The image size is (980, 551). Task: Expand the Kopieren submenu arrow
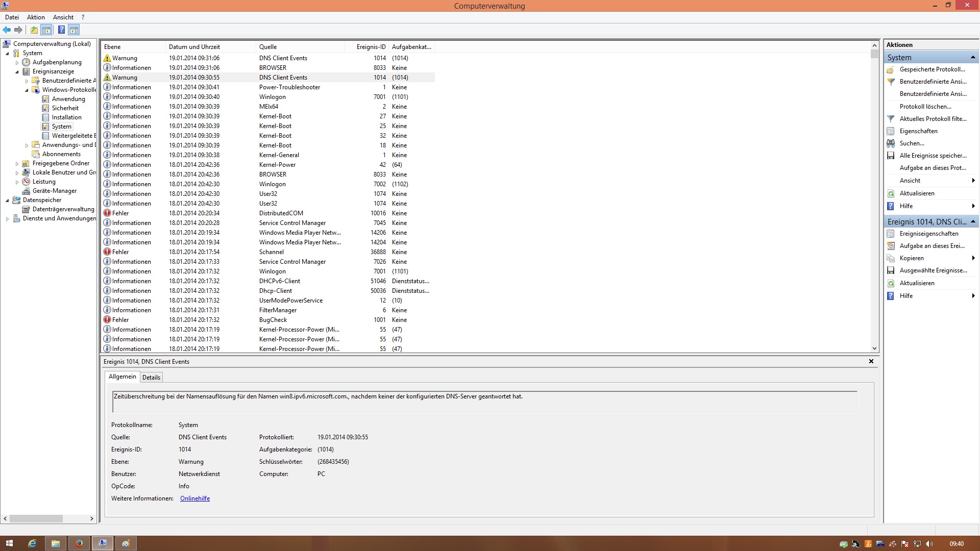point(973,258)
